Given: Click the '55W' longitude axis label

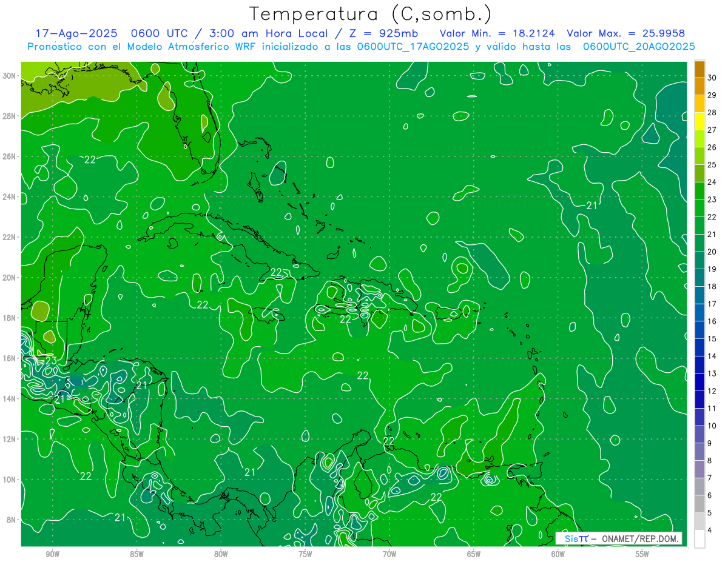Looking at the screenshot, I should point(642,554).
